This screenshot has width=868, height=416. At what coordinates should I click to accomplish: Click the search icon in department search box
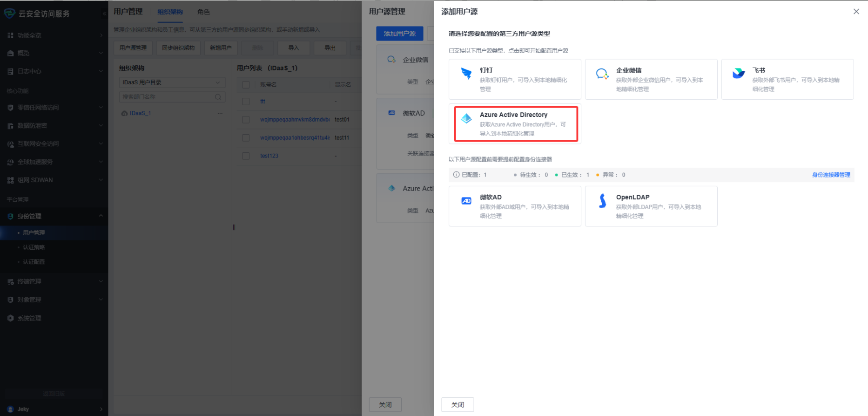pos(218,97)
